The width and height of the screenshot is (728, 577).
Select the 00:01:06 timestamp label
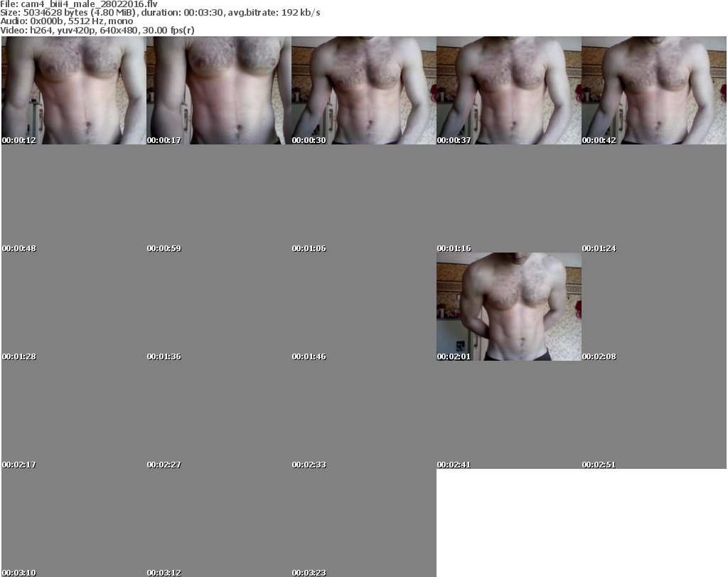click(309, 248)
